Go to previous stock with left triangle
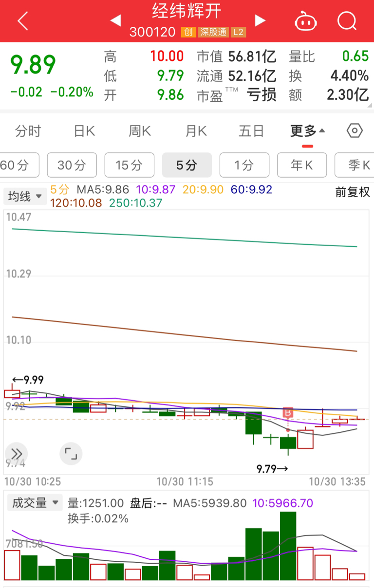The width and height of the screenshot is (374, 588). pos(115,20)
